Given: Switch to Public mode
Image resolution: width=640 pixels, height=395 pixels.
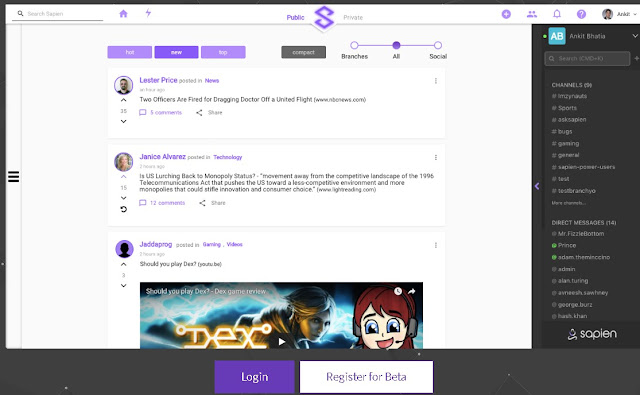Looking at the screenshot, I should 295,18.
